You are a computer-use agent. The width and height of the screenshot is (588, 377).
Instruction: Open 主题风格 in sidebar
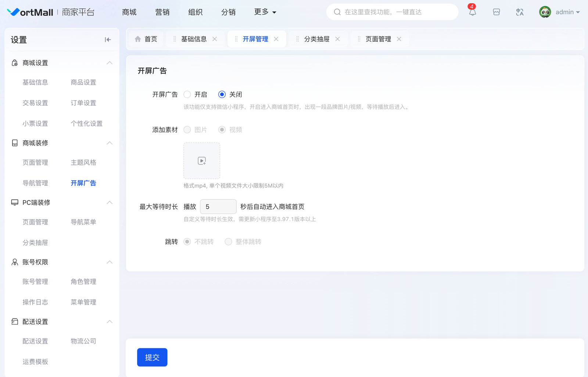pyautogui.click(x=83, y=162)
